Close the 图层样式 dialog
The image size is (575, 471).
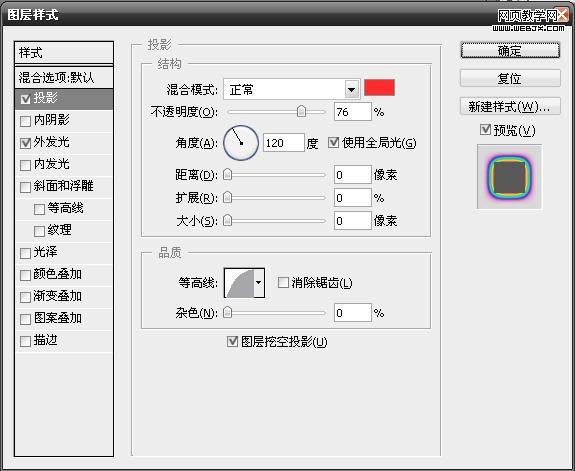click(563, 15)
